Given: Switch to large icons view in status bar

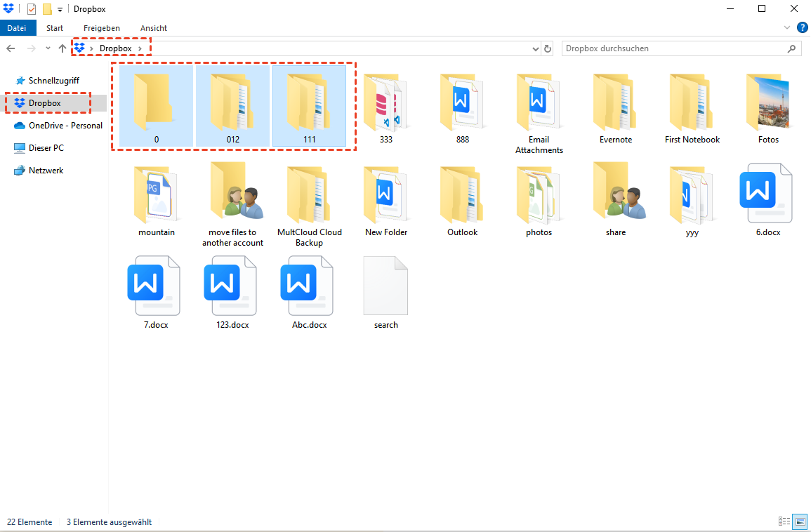Looking at the screenshot, I should tap(799, 521).
